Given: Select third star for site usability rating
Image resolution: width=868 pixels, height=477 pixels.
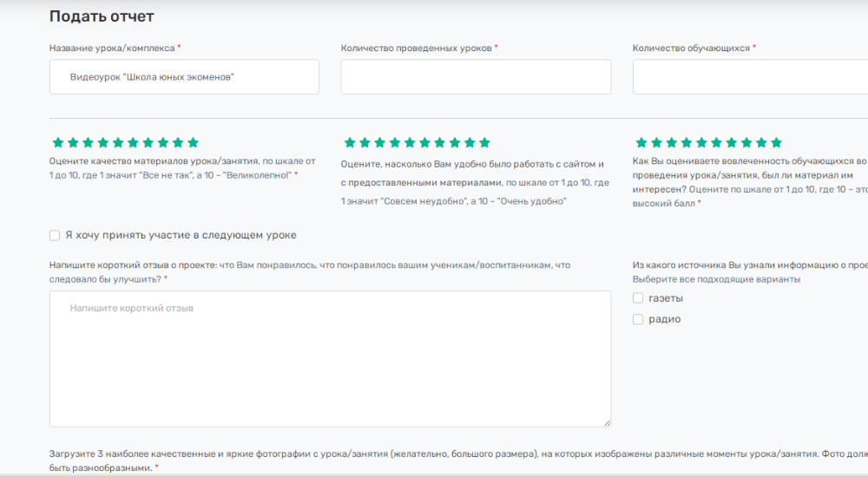Looking at the screenshot, I should click(x=380, y=142).
